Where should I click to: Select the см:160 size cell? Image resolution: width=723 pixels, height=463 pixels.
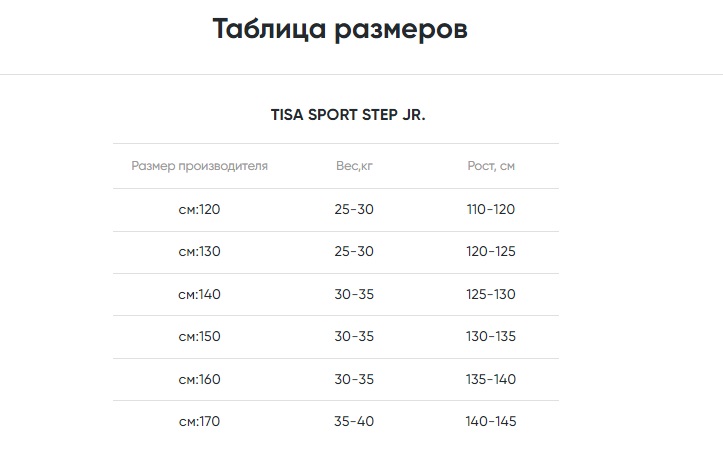coord(199,379)
